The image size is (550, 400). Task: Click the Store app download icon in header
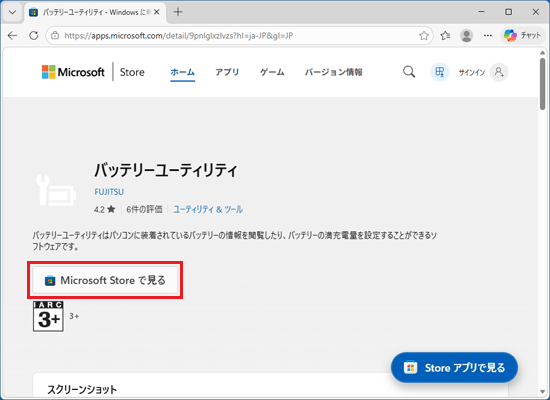click(440, 72)
